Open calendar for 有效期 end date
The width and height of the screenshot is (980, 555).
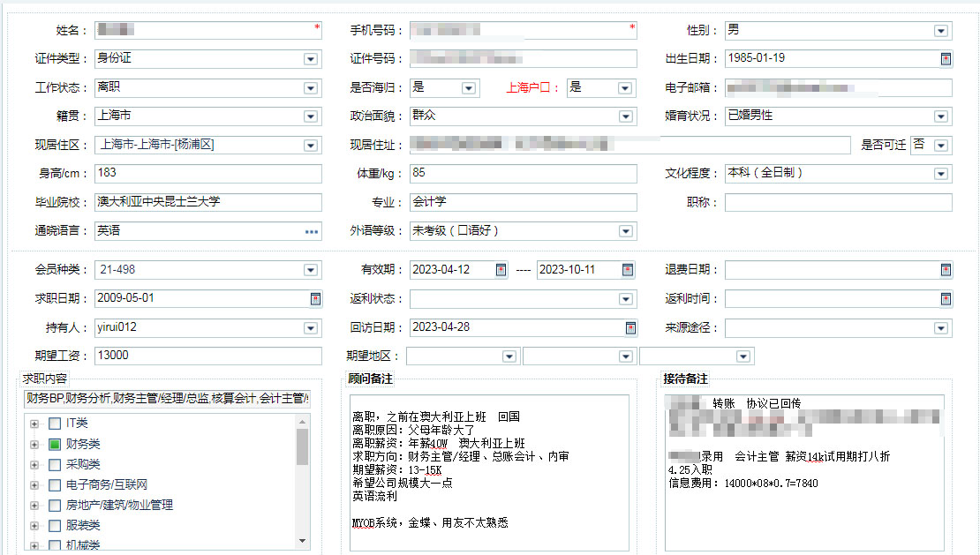point(628,270)
